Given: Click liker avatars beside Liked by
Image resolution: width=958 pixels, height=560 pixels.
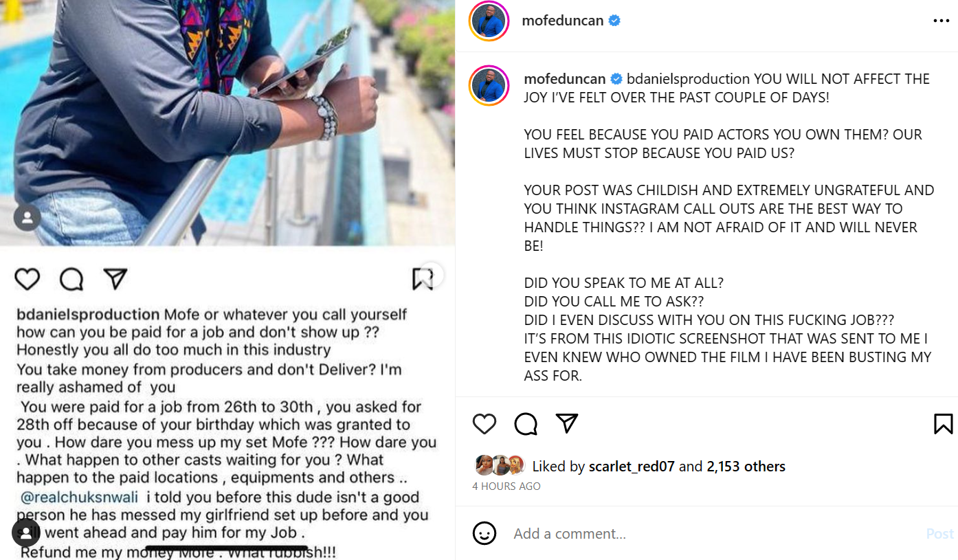Looking at the screenshot, I should [x=500, y=466].
